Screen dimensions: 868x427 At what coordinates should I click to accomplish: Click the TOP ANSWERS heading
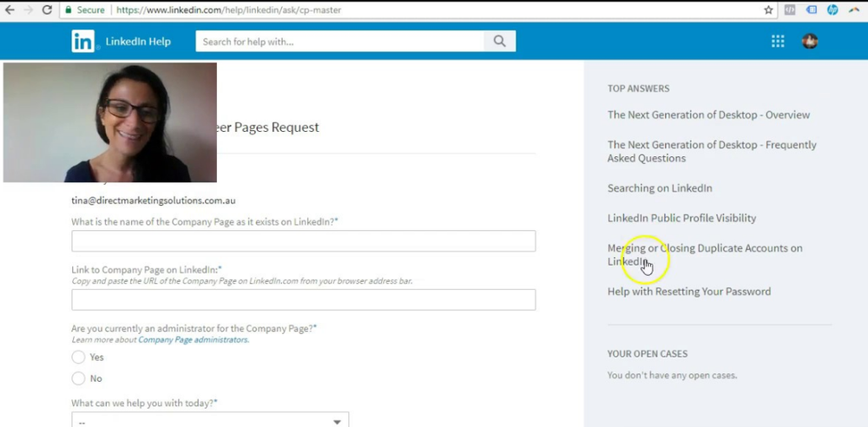pos(638,88)
